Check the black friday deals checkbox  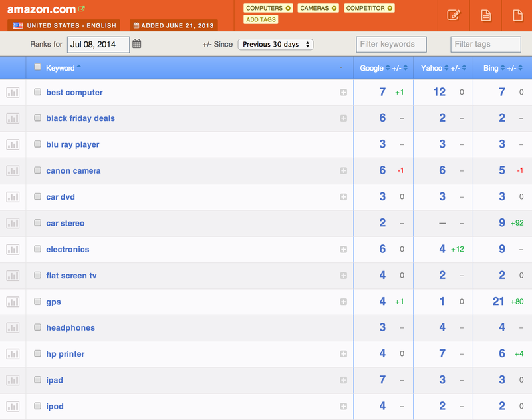pyautogui.click(x=38, y=118)
